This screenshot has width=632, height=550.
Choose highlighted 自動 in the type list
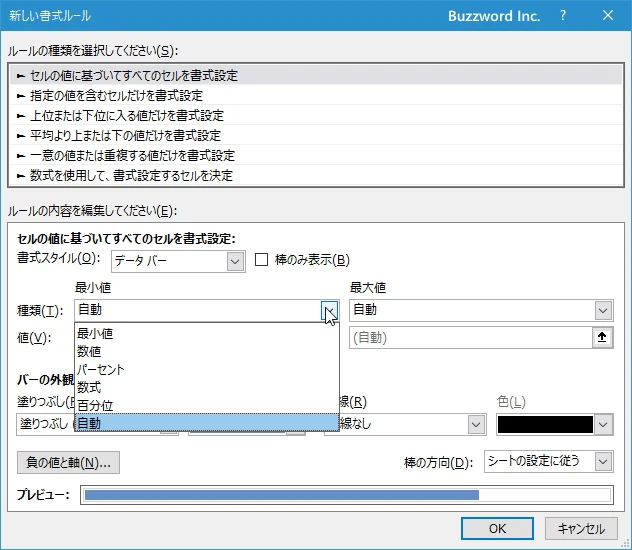coord(207,423)
